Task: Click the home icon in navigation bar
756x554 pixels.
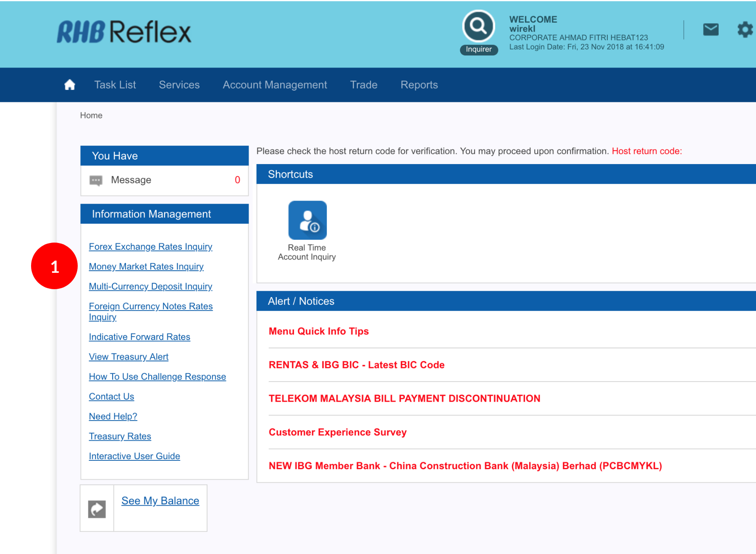Action: [70, 85]
